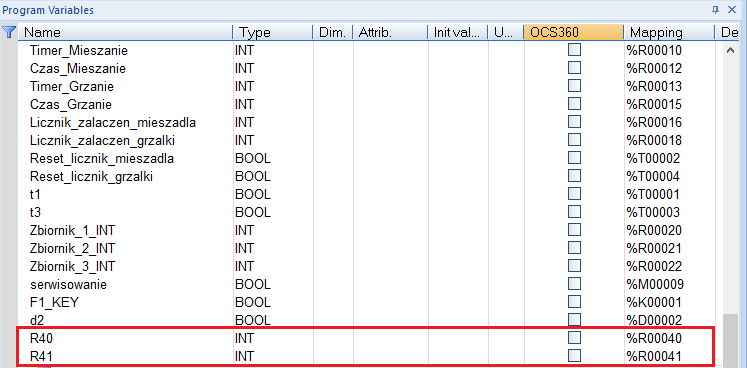This screenshot has height=368, width=747.
Task: Select the Zbiornik_1_INT variable name
Action: click(x=72, y=231)
